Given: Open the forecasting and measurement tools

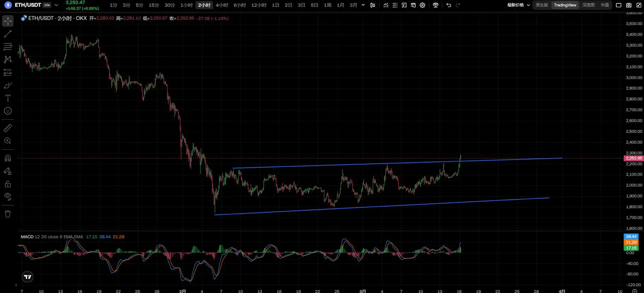Looking at the screenshot, I should click(8, 73).
